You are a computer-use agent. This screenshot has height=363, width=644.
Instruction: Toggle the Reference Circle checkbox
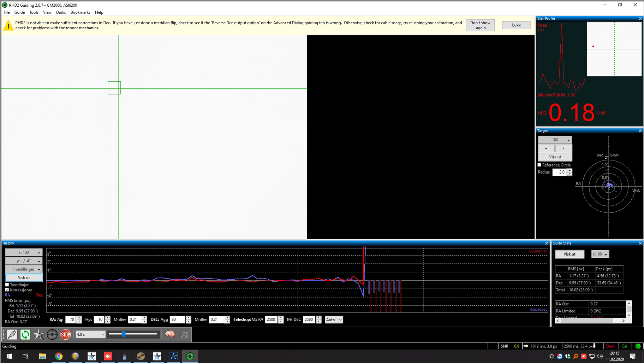point(539,165)
